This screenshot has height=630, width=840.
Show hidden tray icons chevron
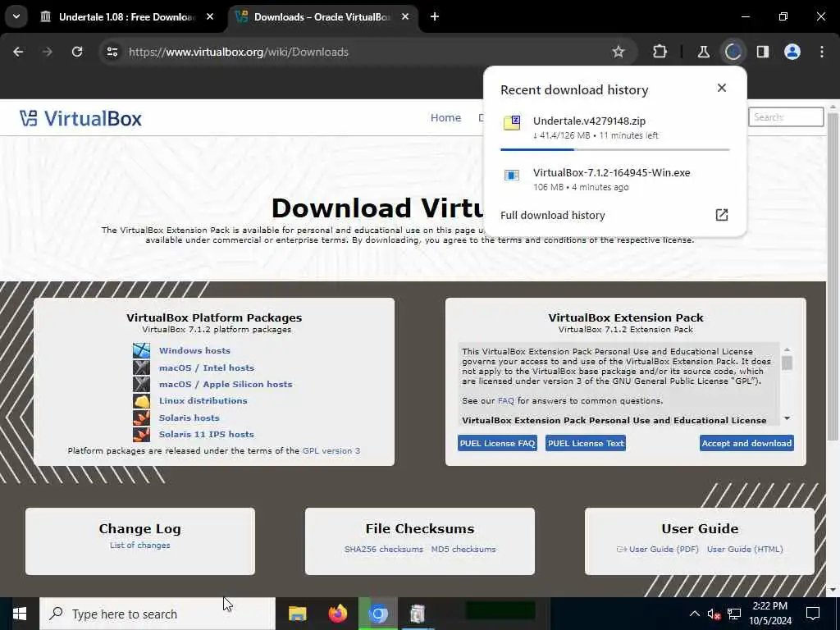pyautogui.click(x=694, y=614)
